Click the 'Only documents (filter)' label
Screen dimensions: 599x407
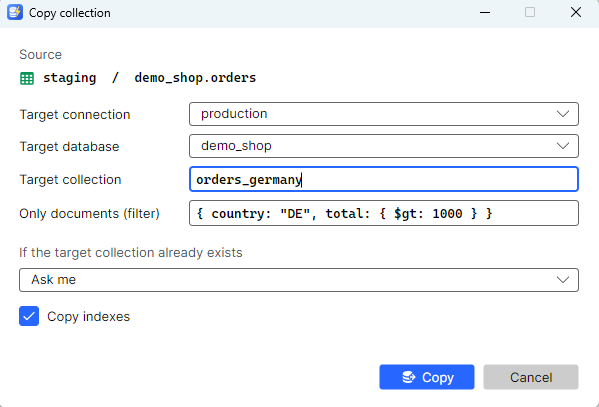89,214
